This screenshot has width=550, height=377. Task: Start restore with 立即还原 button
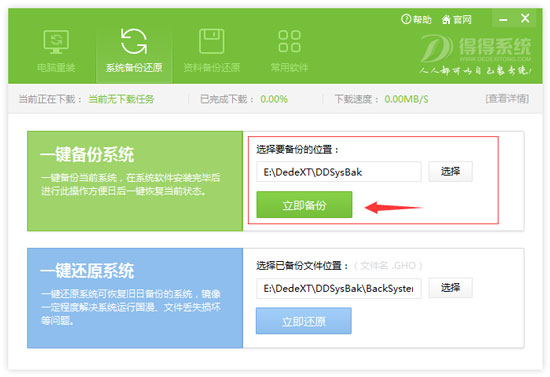(304, 321)
